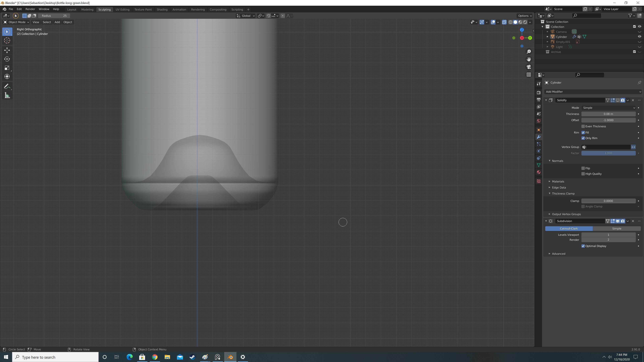Viewport: 644px width, 362px height.
Task: Switch to the UV Editing workspace tab
Action: 122,10
